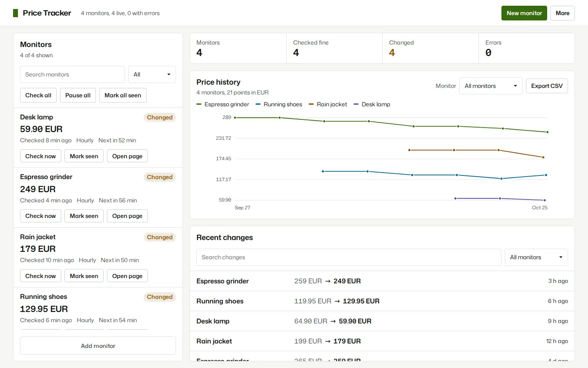The height and width of the screenshot is (368, 588).
Task: Click the green Price Tracker logo square
Action: 16,13
